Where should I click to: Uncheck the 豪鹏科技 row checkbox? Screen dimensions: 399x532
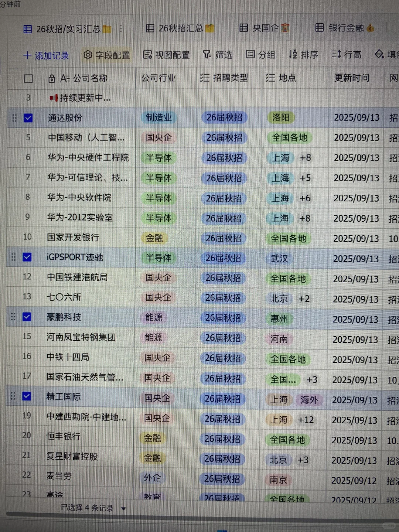point(27,317)
